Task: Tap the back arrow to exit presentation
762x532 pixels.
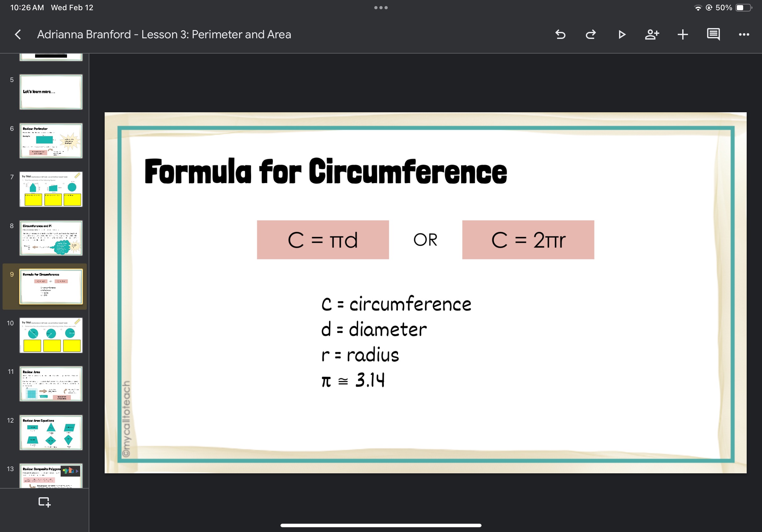Action: pyautogui.click(x=18, y=34)
